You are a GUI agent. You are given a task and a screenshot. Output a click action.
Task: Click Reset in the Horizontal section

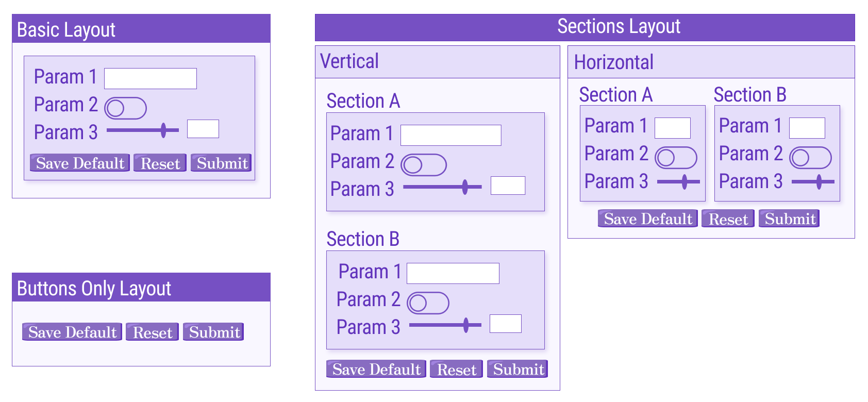click(x=727, y=218)
